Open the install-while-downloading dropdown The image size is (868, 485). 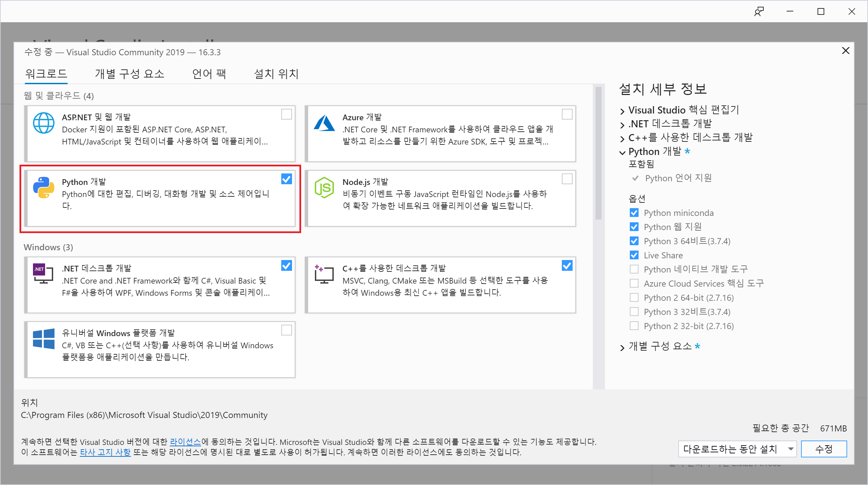pos(737,449)
